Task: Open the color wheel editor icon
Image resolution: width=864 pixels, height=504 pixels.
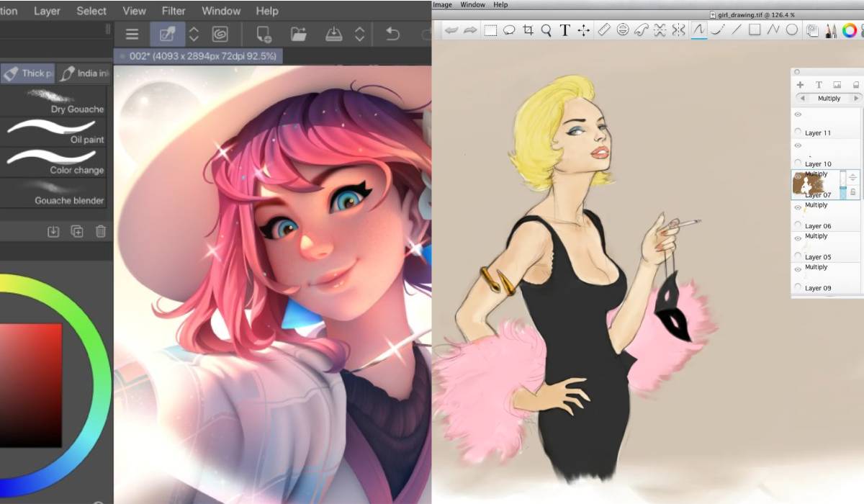Action: [x=850, y=30]
